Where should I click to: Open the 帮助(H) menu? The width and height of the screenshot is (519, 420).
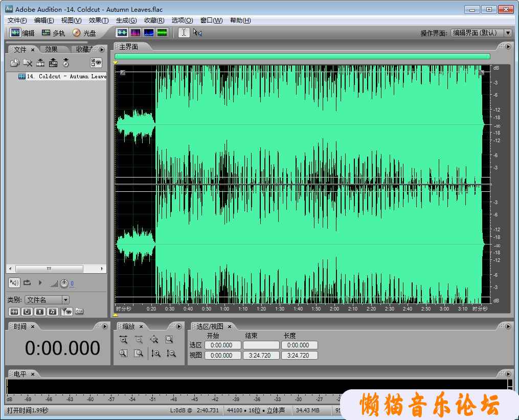click(240, 20)
